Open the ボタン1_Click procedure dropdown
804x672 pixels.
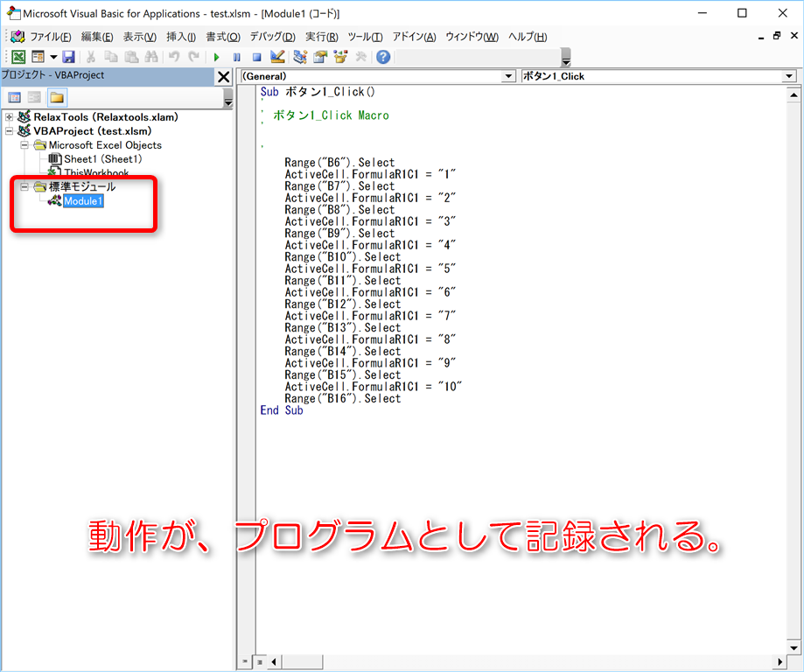click(x=789, y=76)
